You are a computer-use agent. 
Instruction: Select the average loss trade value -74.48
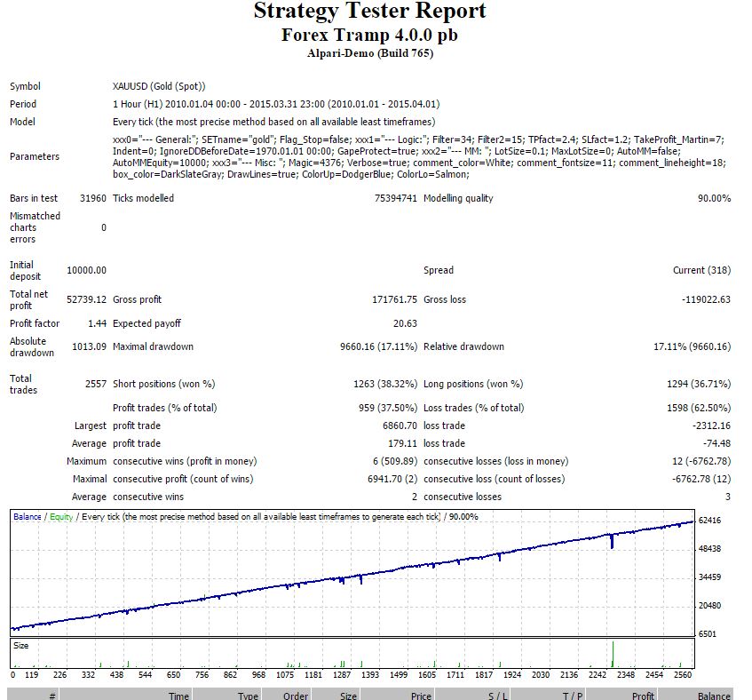click(x=717, y=443)
